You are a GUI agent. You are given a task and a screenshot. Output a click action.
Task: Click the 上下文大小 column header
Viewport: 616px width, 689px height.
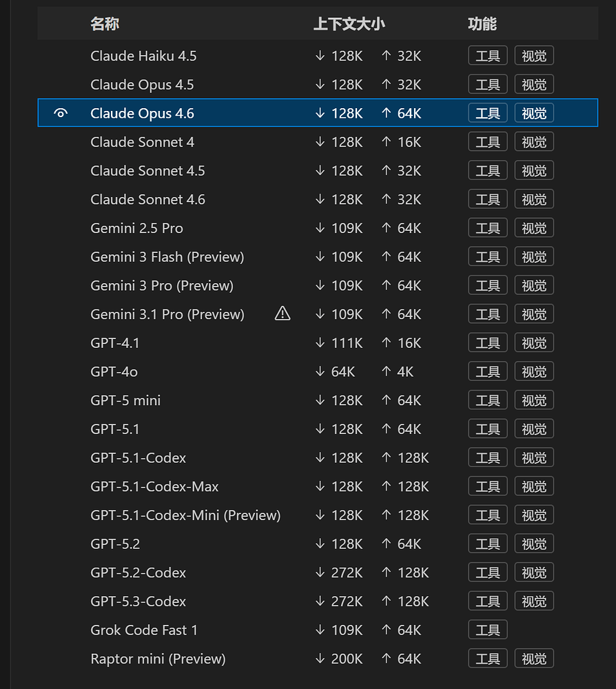pyautogui.click(x=349, y=23)
